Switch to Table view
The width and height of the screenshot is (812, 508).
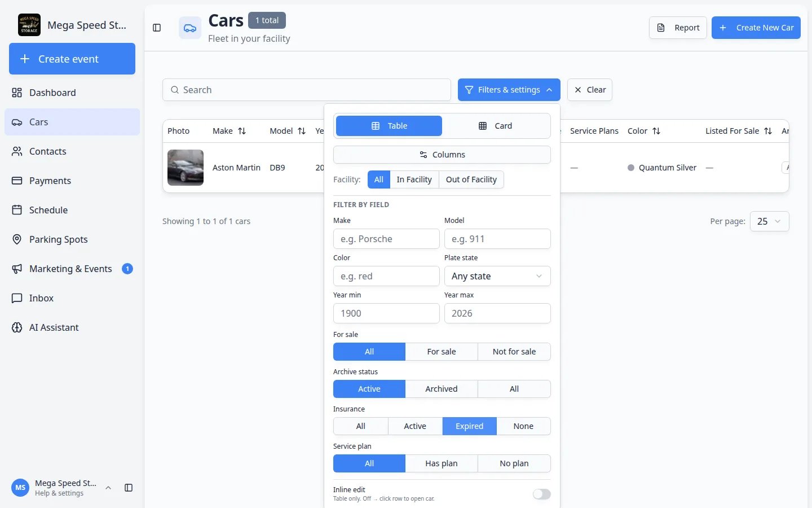(389, 126)
